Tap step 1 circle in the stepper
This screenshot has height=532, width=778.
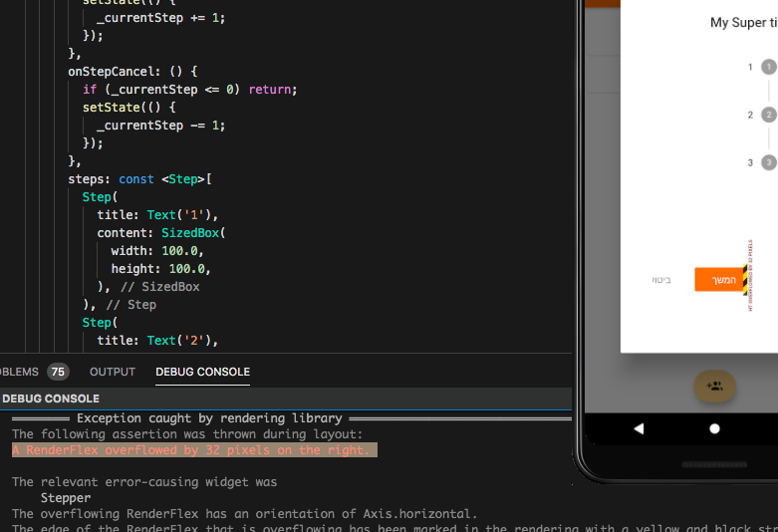pos(769,67)
